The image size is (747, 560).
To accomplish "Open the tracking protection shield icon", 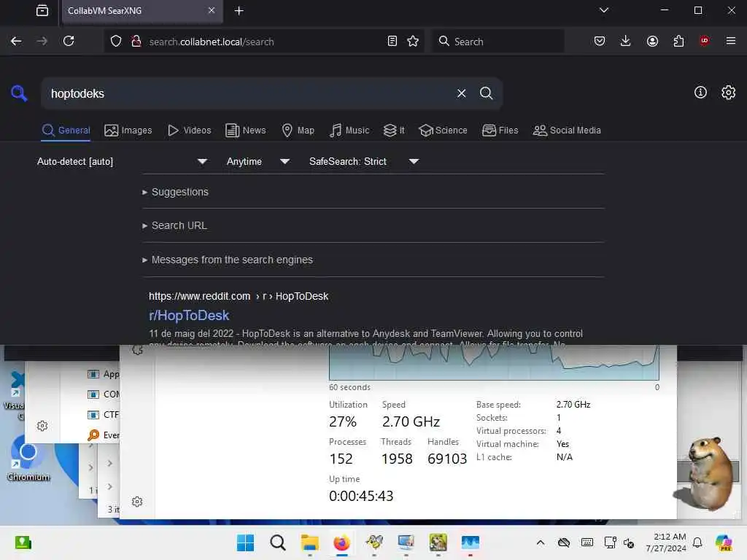I will coord(116,42).
